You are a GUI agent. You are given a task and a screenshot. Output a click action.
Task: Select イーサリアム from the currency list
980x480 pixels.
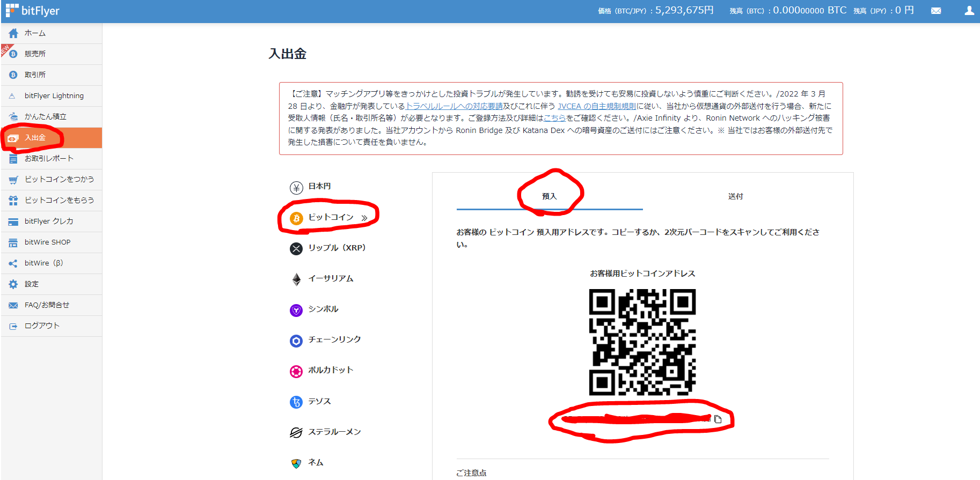click(331, 278)
